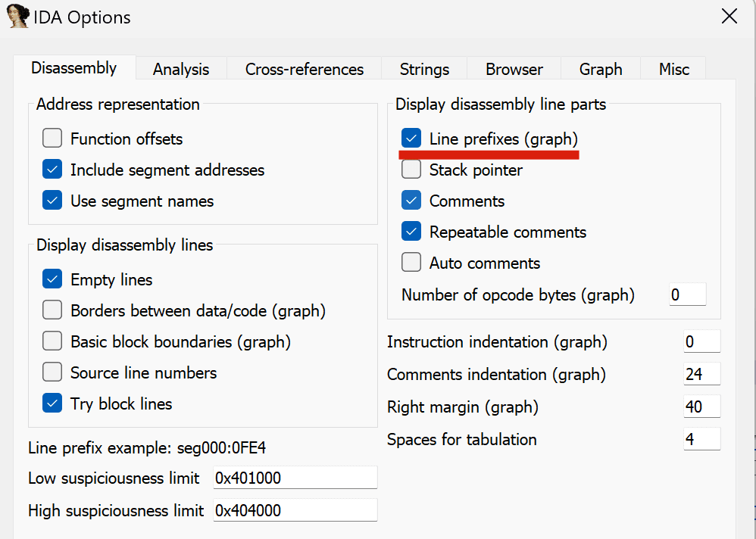Screen dimensions: 756x539
Task: Select the Right margin (graph) input
Action: 702,407
